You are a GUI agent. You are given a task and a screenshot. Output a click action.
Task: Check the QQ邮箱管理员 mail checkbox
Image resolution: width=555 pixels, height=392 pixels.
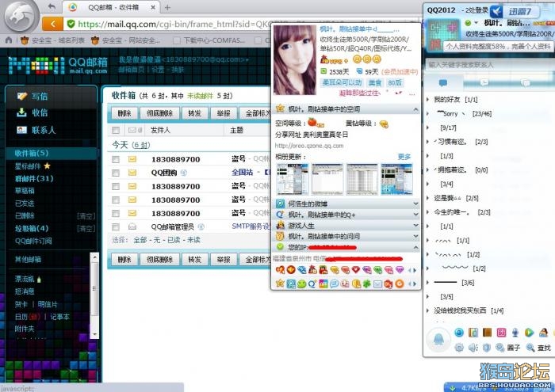116,226
